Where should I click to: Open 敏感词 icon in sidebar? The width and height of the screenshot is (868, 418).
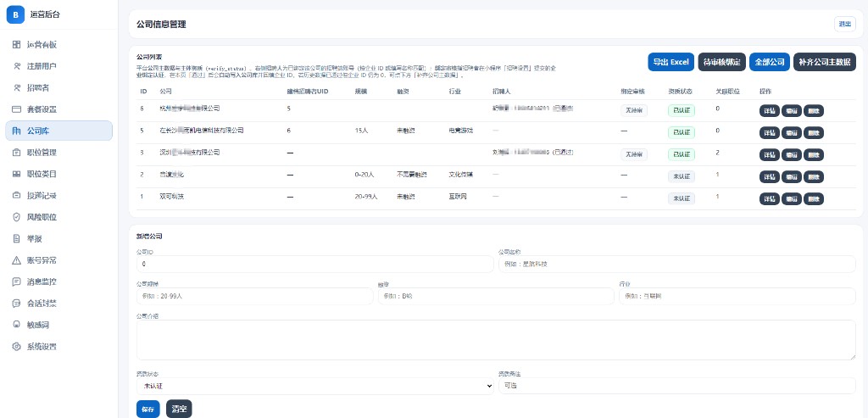coord(17,326)
